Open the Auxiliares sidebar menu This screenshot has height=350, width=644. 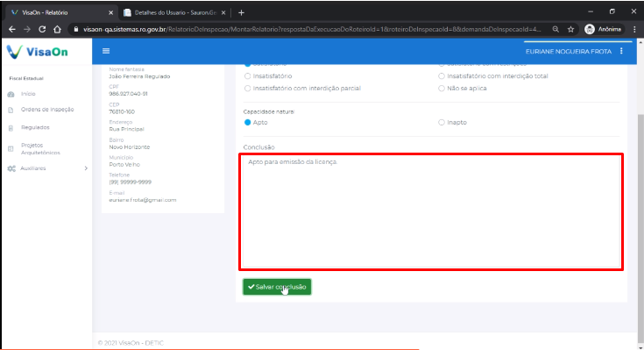(x=33, y=168)
